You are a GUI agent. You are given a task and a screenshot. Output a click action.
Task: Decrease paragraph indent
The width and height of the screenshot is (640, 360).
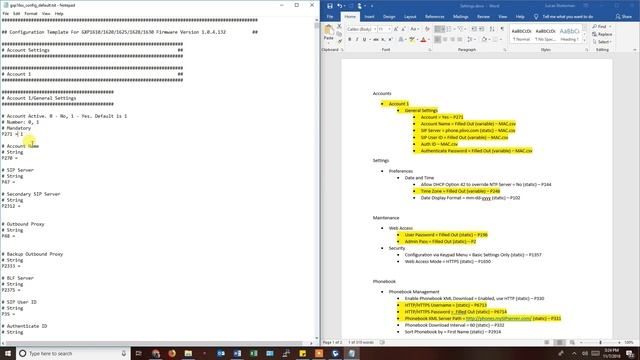pos(474,29)
